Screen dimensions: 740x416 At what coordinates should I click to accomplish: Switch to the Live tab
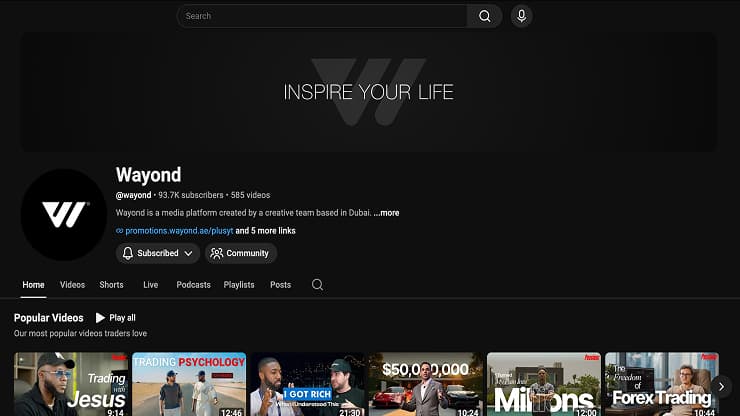click(151, 285)
